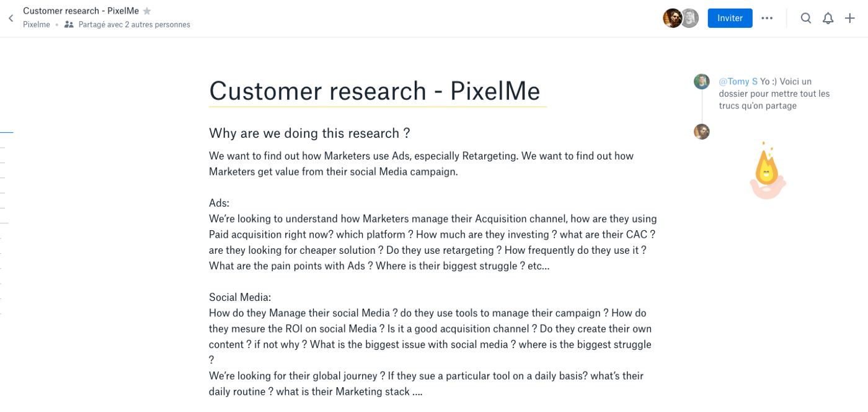Click the second commenter avatar in thread
868x412 pixels.
tap(701, 132)
